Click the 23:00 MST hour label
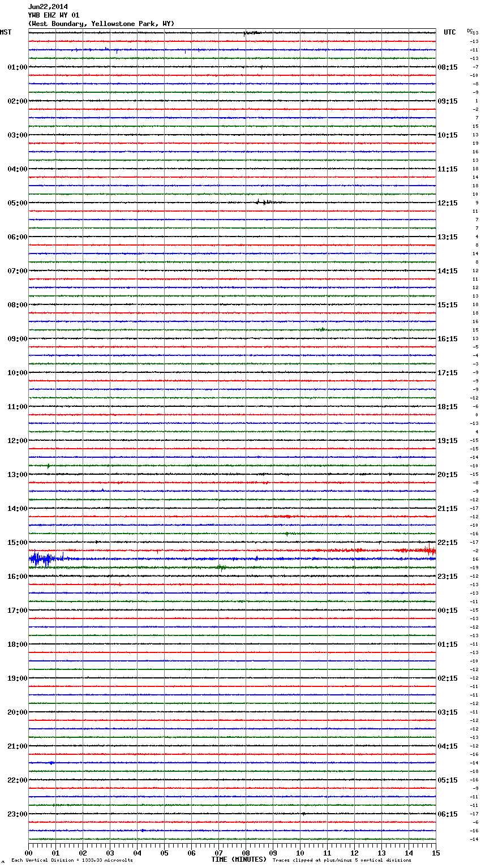Screen dimensions: 481x868 [x=17, y=814]
